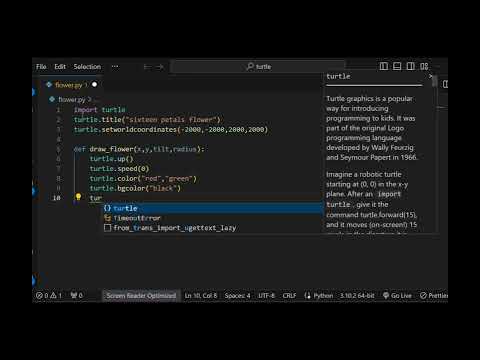Click the turtle.up() line
The height and width of the screenshot is (360, 480).
point(111,159)
